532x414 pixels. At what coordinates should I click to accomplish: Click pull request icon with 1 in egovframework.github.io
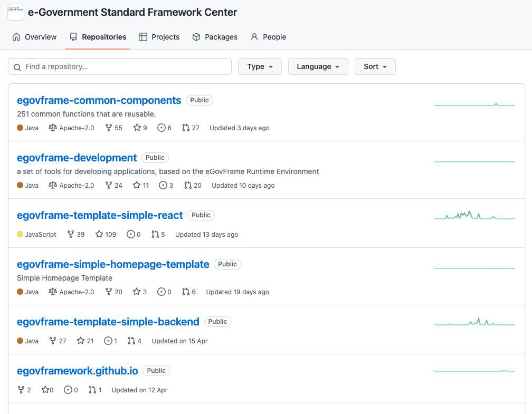[x=92, y=390]
